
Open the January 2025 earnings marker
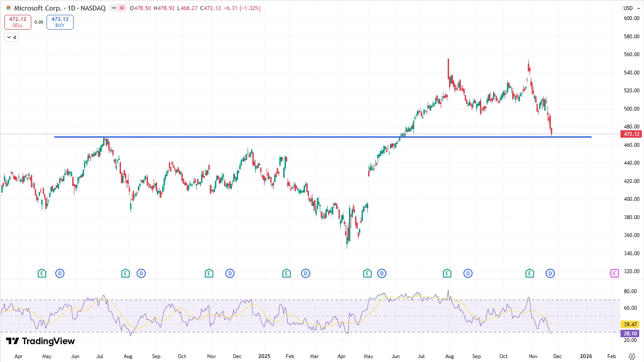point(286,274)
